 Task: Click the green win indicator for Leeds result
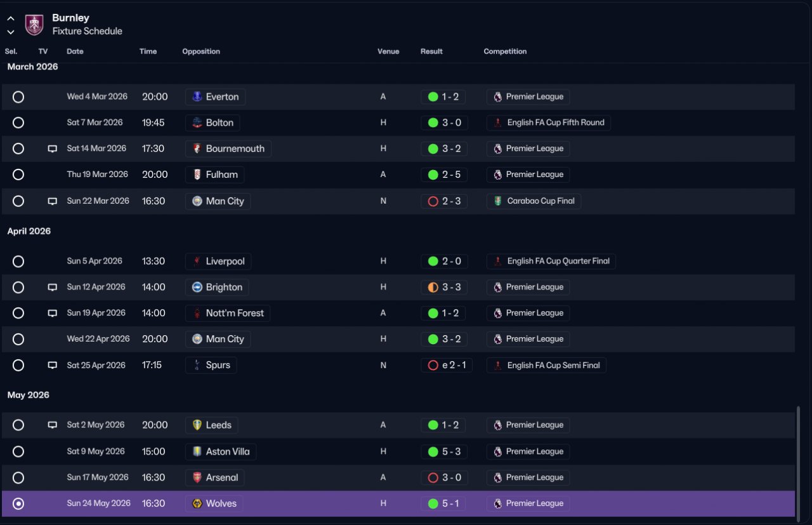[x=433, y=425]
